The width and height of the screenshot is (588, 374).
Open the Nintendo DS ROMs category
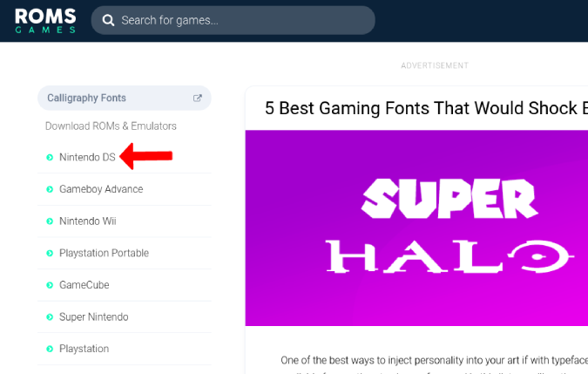(x=87, y=157)
